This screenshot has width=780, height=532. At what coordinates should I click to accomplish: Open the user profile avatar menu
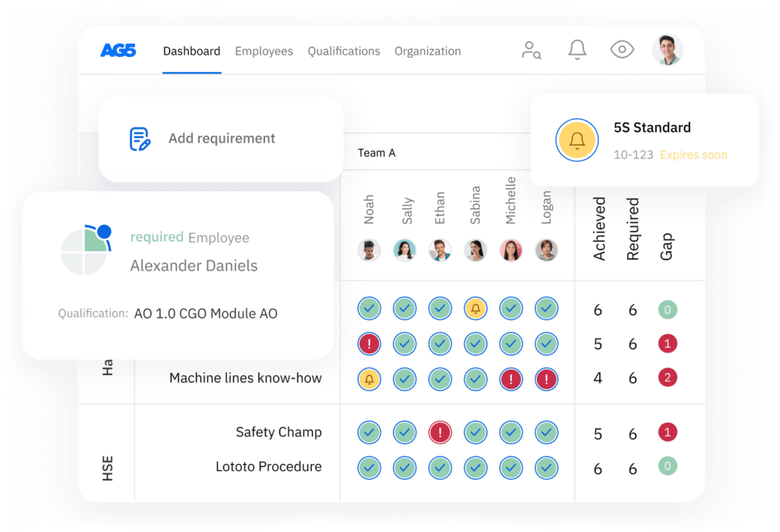click(668, 50)
